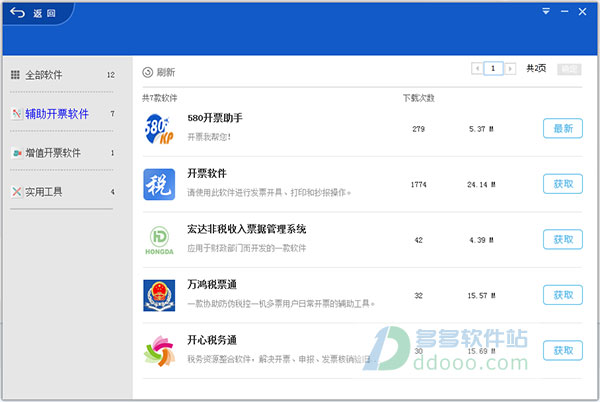Go to previous page arrow

coord(477,68)
